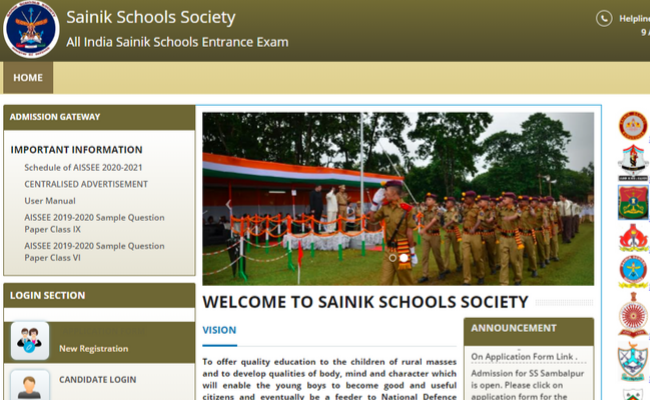Open the CENTRALISED ADVERTISEMENT link

click(86, 184)
